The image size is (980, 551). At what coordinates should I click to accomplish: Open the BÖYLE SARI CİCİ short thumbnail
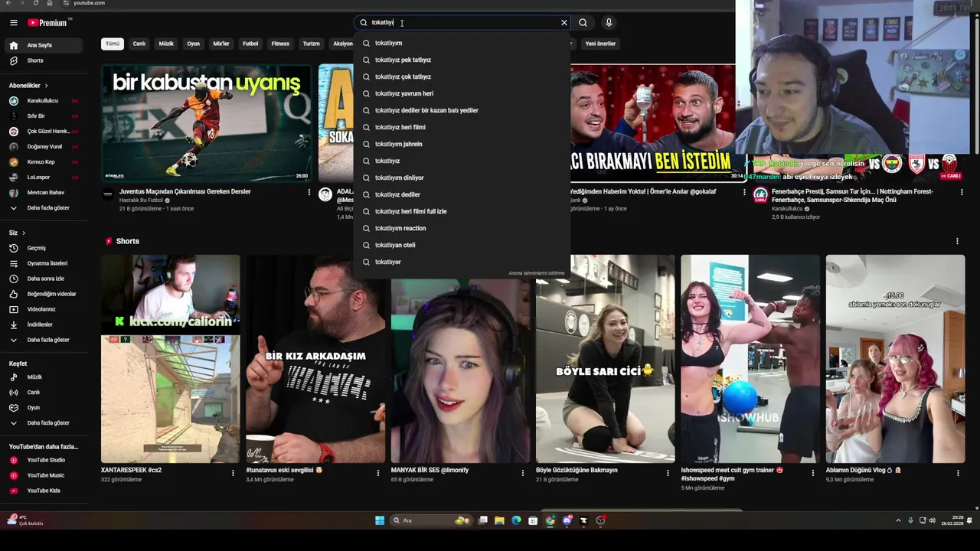click(605, 359)
